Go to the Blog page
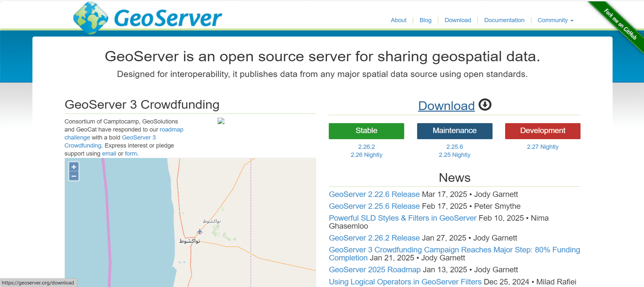This screenshot has width=644, height=287. [x=425, y=20]
